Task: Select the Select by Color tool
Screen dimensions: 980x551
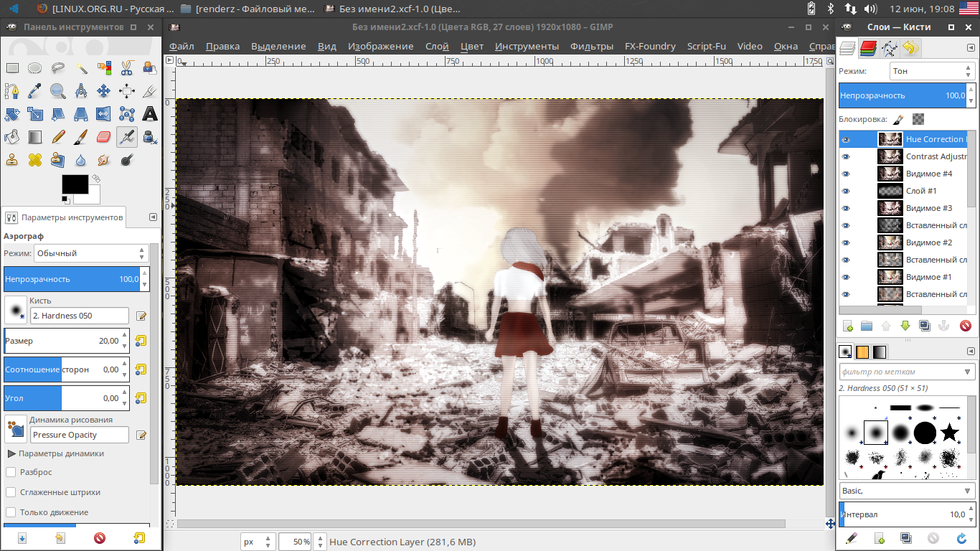Action: [x=104, y=68]
